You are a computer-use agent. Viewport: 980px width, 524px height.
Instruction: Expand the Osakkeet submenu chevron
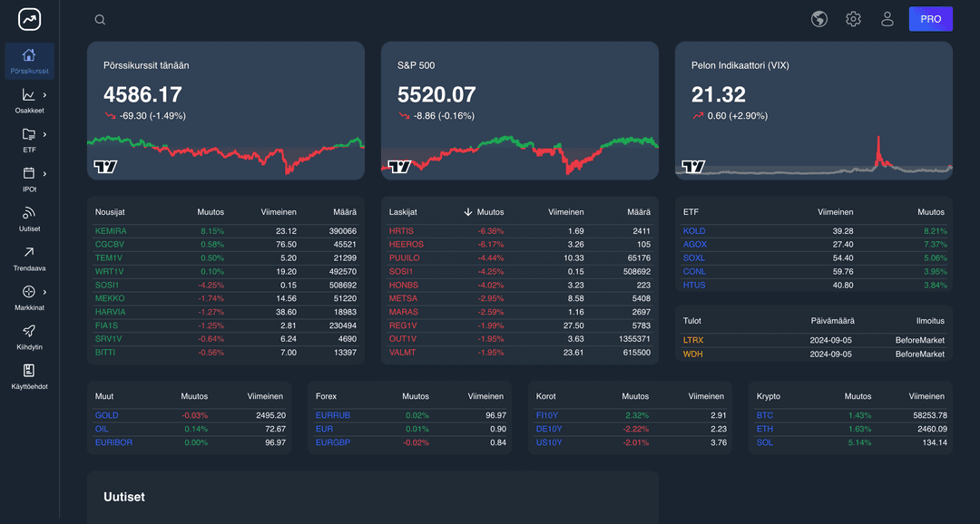pos(44,95)
